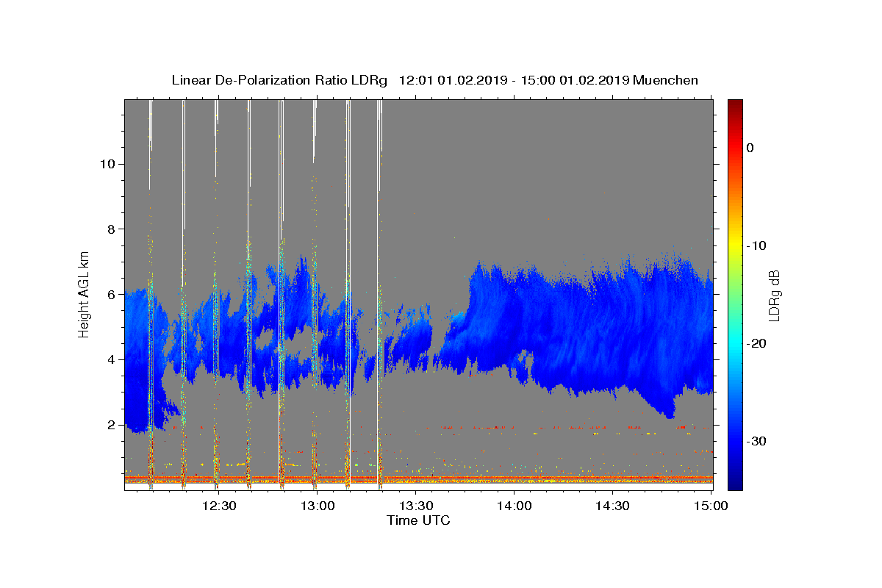The height and width of the screenshot is (588, 882).
Task: Click the red-orange ground clutter band near surface
Action: (x=419, y=479)
